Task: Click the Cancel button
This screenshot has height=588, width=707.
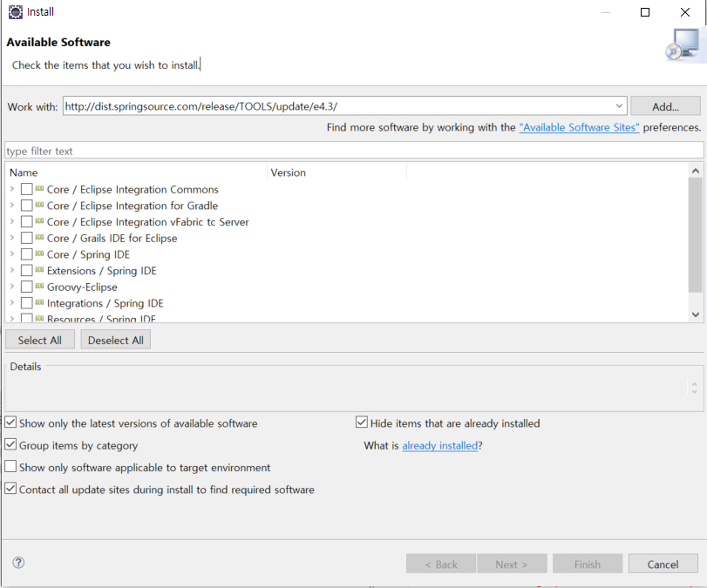Action: pos(663,564)
